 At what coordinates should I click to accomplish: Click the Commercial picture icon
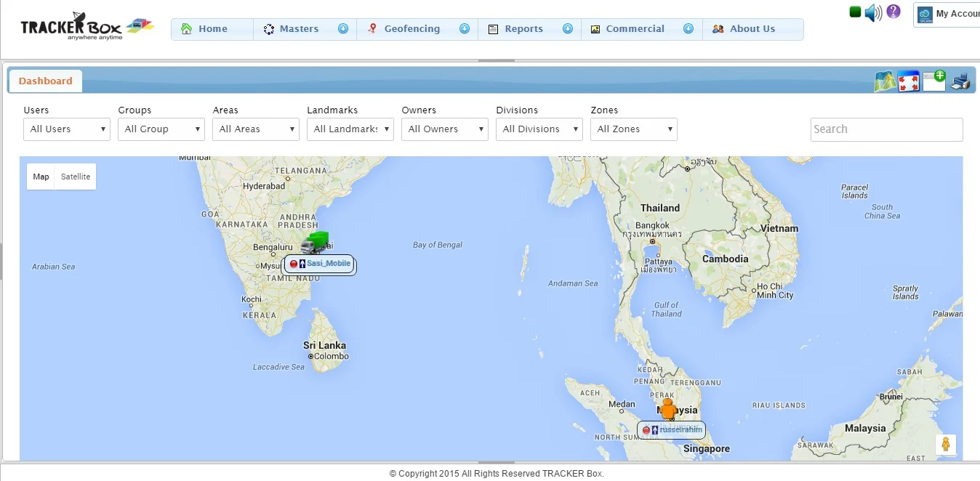click(x=595, y=29)
